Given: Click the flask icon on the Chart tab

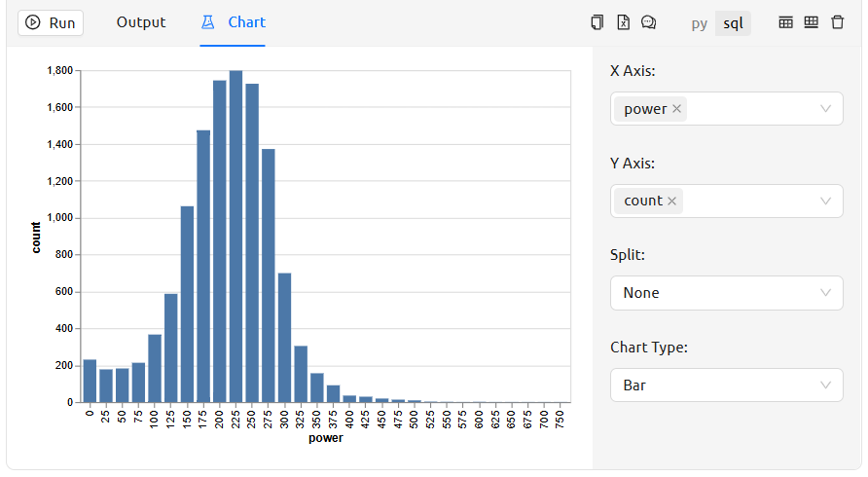Looking at the screenshot, I should (208, 22).
